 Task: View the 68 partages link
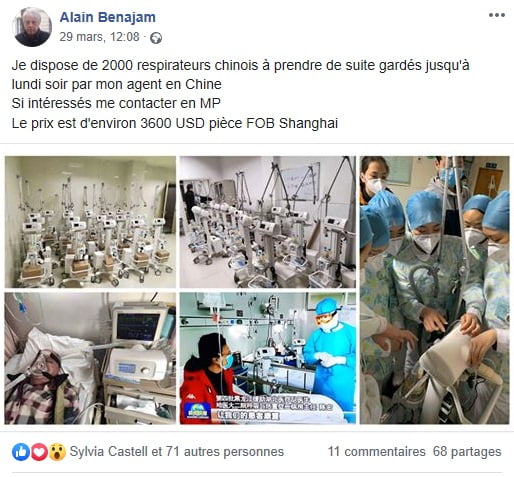click(467, 452)
